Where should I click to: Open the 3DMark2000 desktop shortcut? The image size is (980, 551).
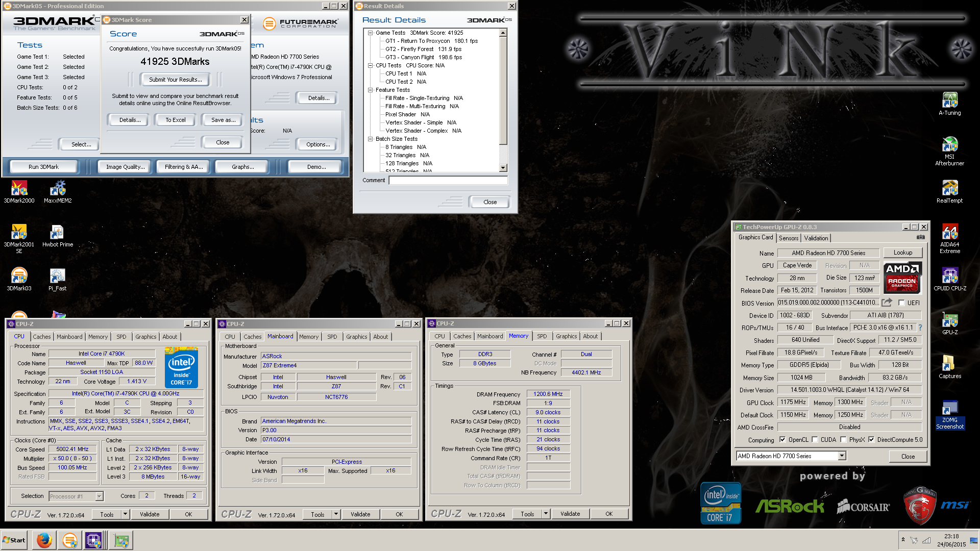19,192
